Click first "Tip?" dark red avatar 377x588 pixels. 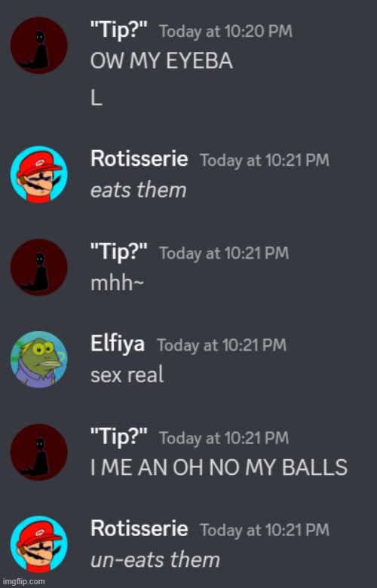point(39,45)
